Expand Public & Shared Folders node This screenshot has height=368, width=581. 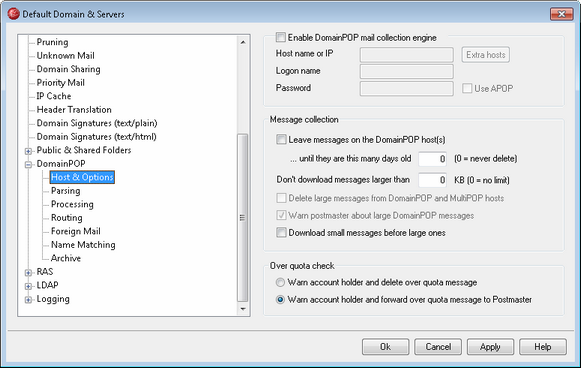pos(28,151)
